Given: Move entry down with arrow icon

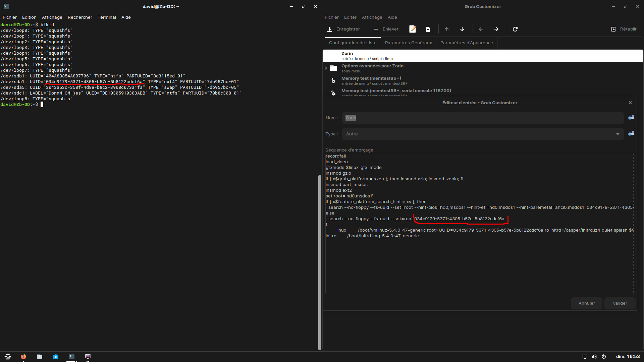Looking at the screenshot, I should (462, 29).
